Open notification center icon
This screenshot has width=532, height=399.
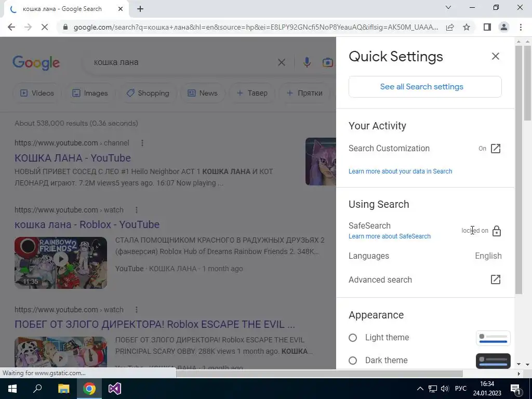tap(515, 389)
